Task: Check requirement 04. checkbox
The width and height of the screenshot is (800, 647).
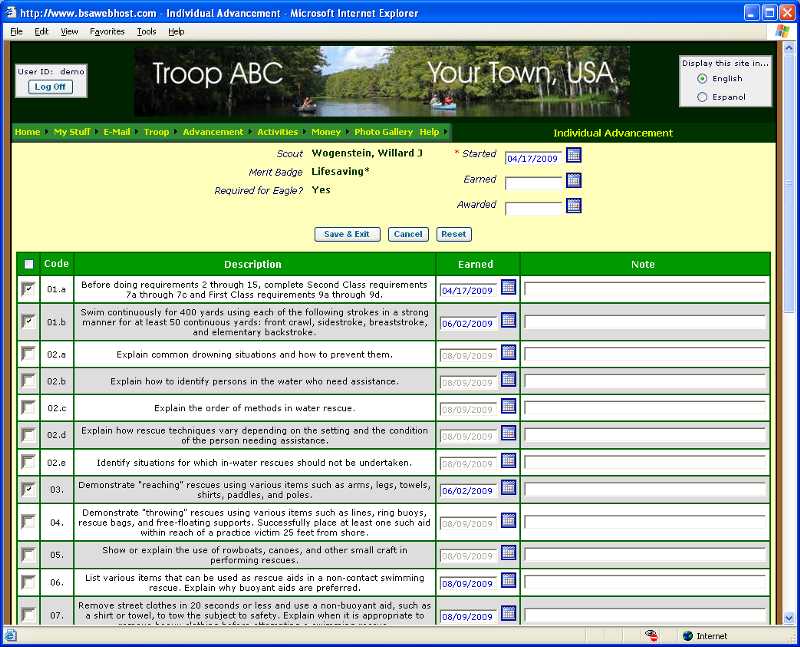Action: [x=29, y=522]
